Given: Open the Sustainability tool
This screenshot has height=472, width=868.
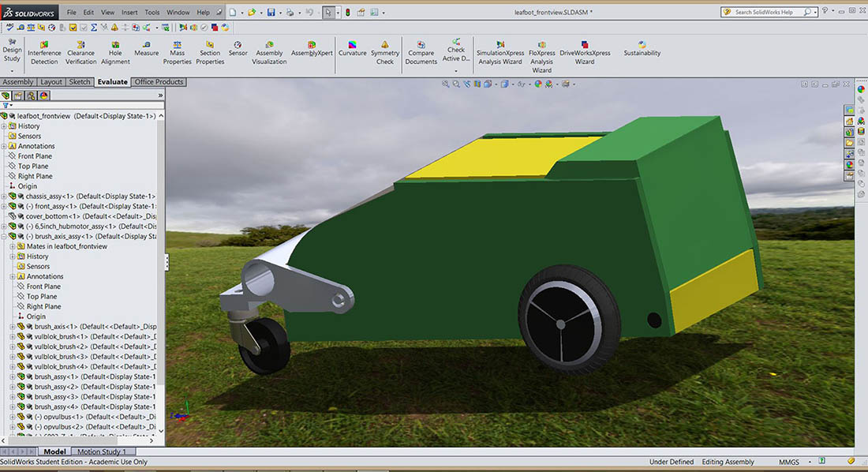Looking at the screenshot, I should [642, 49].
